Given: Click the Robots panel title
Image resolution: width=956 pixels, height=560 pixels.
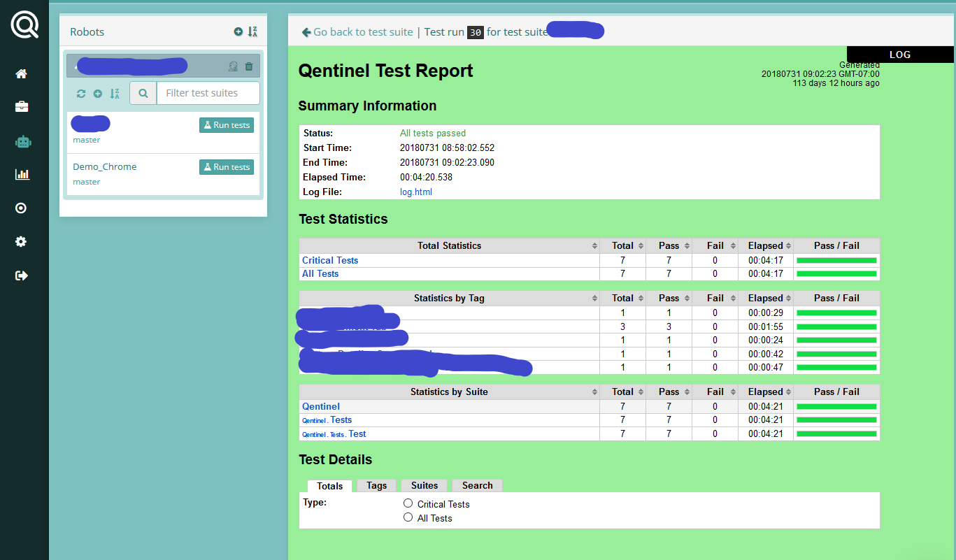Looking at the screenshot, I should pyautogui.click(x=87, y=31).
